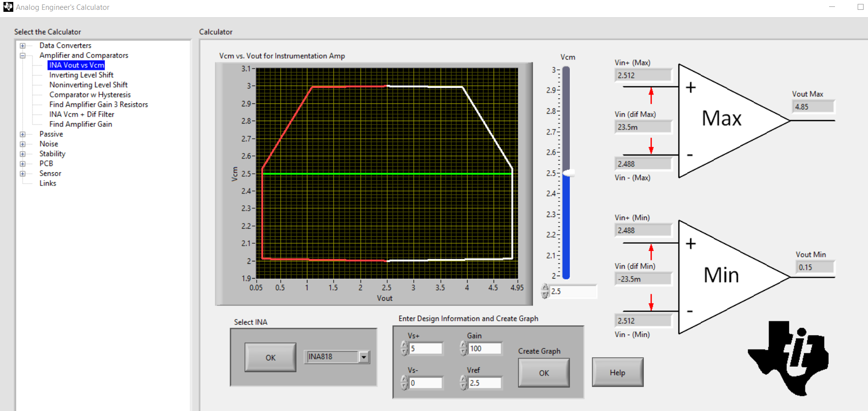Click the Vcm vertical slider thumb

[568, 173]
